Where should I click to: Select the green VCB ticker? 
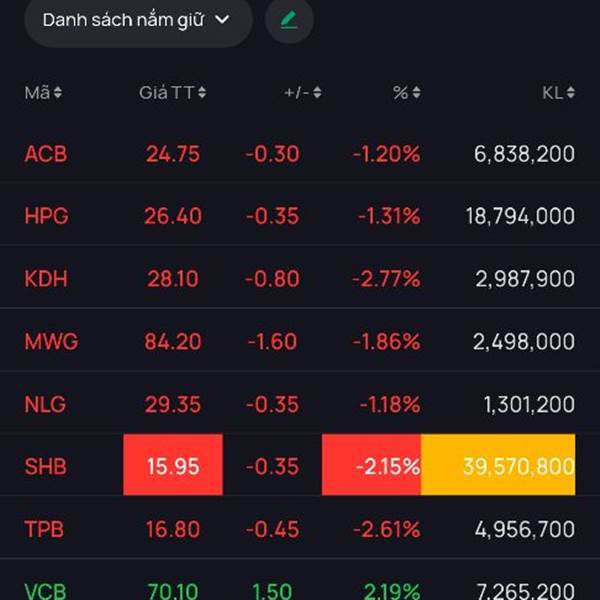(x=46, y=589)
